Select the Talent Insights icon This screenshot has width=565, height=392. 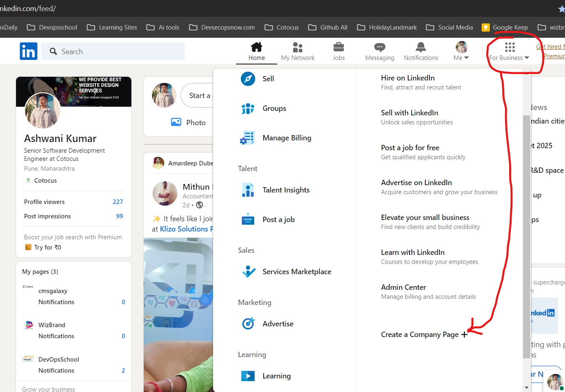[248, 190]
